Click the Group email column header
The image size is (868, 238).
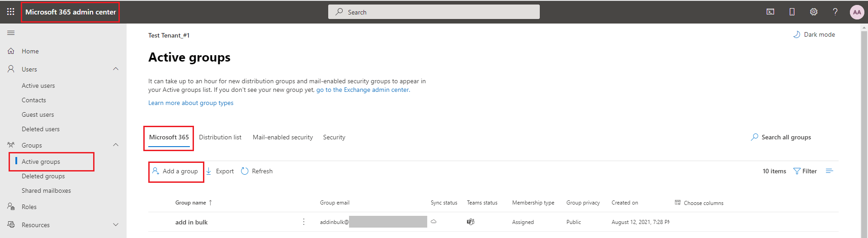click(x=335, y=203)
